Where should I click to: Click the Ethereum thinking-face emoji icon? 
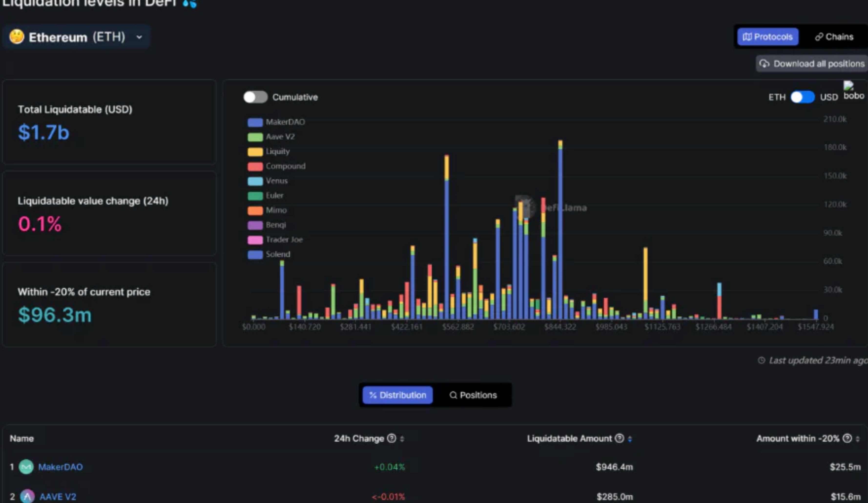(17, 37)
